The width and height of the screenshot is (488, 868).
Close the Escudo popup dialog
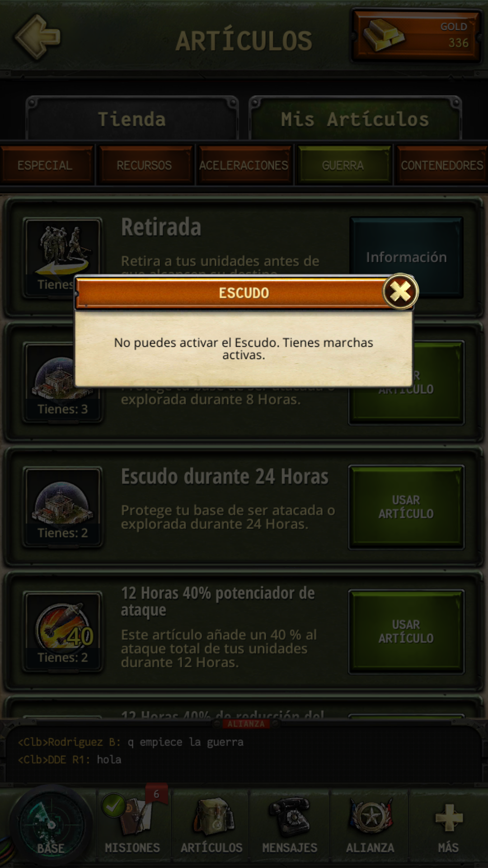click(400, 292)
